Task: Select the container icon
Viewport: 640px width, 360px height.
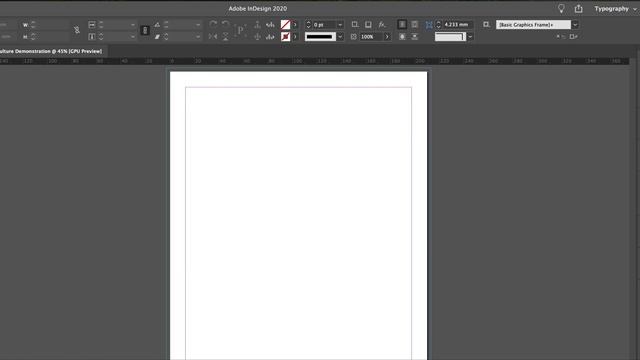Action: [x=258, y=24]
